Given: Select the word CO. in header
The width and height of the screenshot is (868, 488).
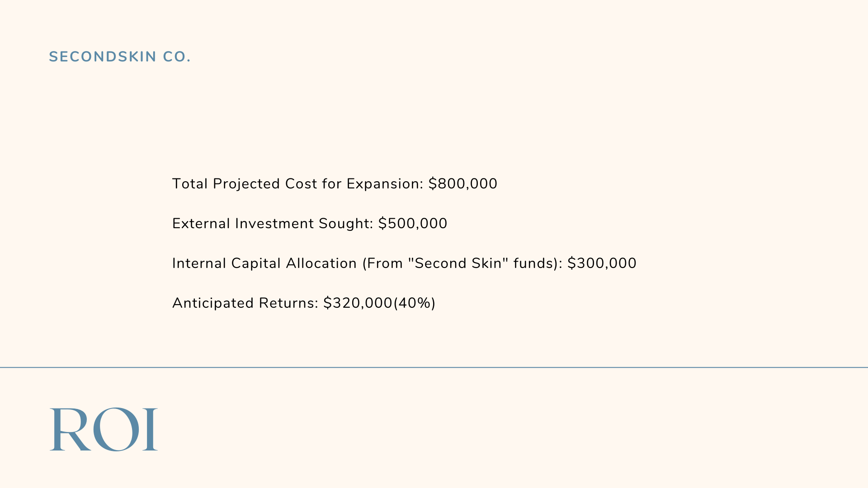Looking at the screenshot, I should point(177,57).
